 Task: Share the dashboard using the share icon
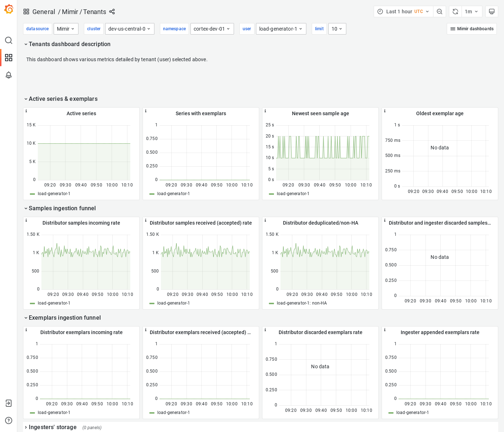click(112, 12)
